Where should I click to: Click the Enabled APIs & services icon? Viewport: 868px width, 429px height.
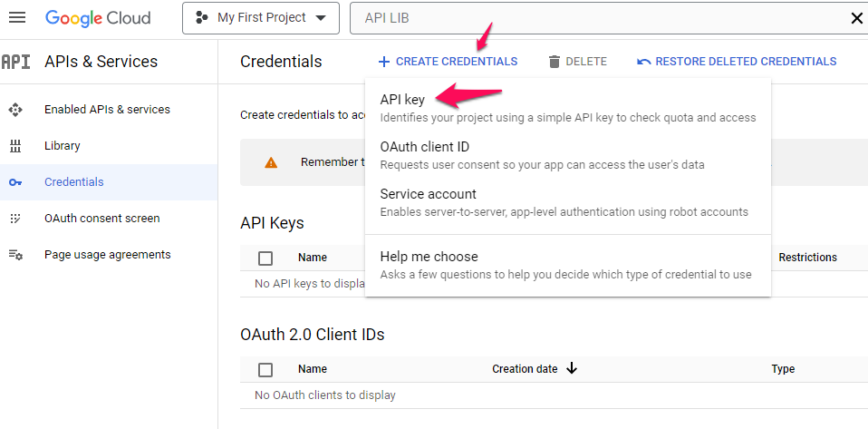tap(15, 110)
